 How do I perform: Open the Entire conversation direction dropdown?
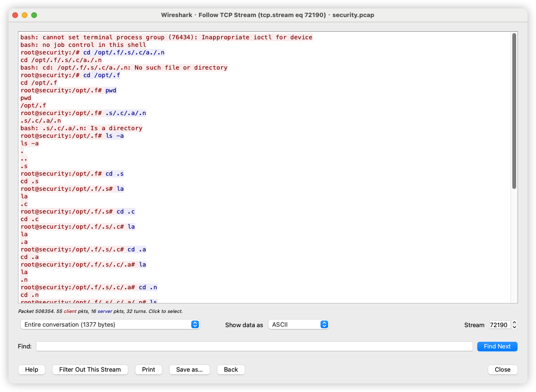click(110, 324)
